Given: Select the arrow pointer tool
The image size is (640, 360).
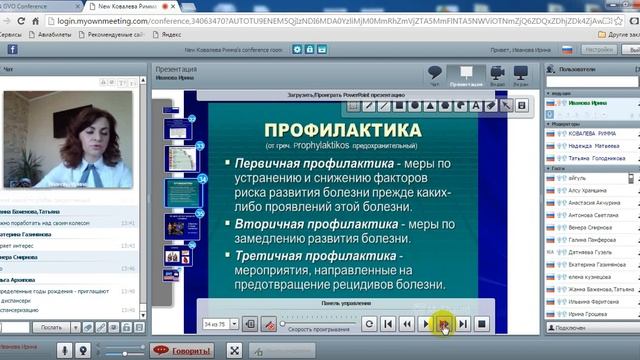Looking at the screenshot, I should pos(506,106).
